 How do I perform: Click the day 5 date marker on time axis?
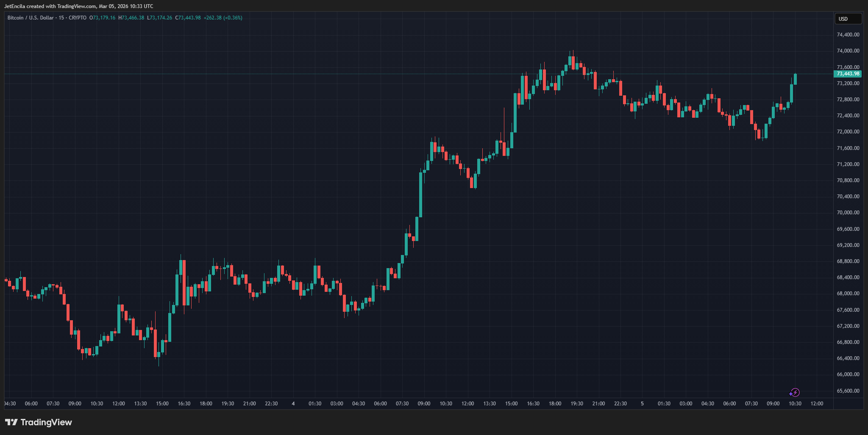click(x=642, y=404)
